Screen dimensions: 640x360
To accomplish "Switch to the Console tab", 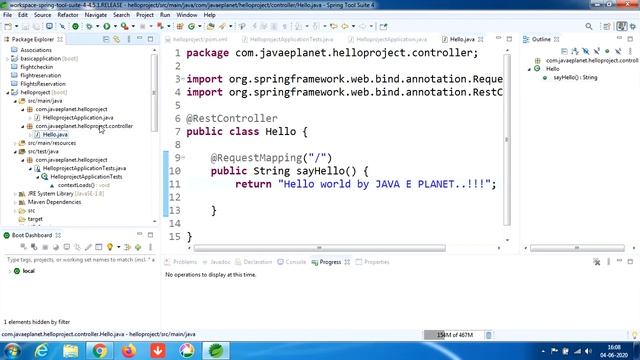I will point(292,262).
